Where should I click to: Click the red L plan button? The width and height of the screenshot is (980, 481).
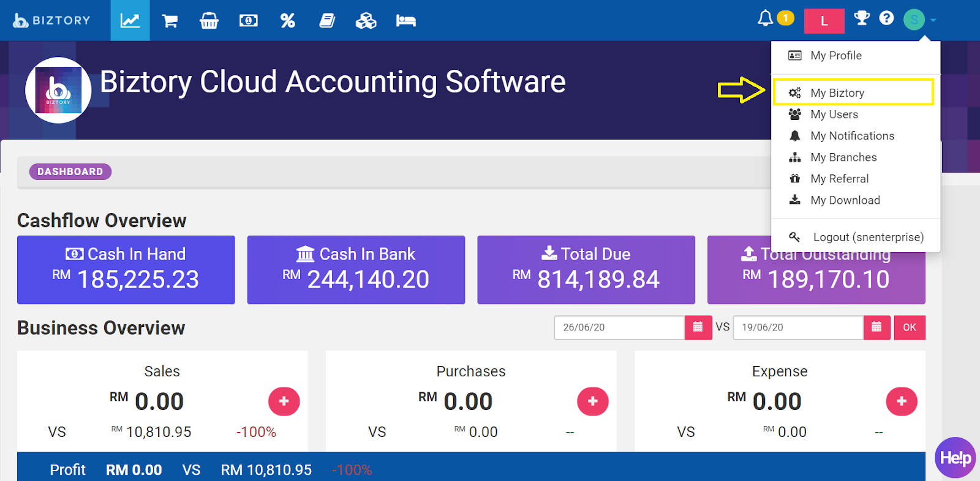click(824, 21)
